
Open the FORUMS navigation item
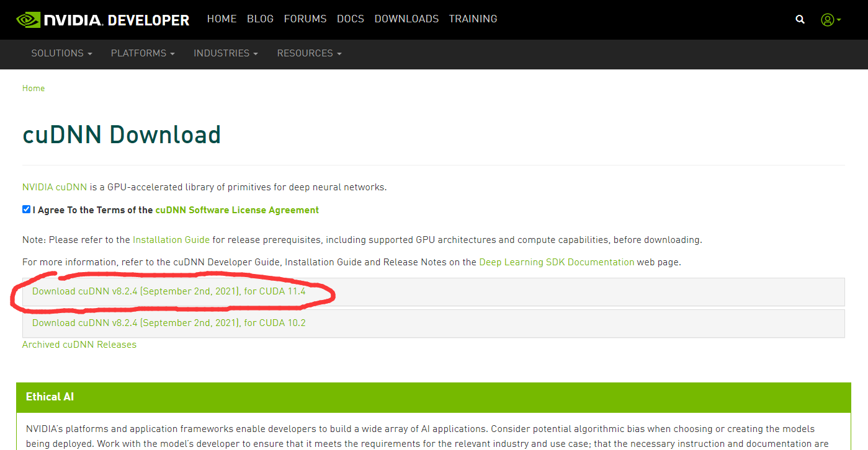(x=305, y=19)
